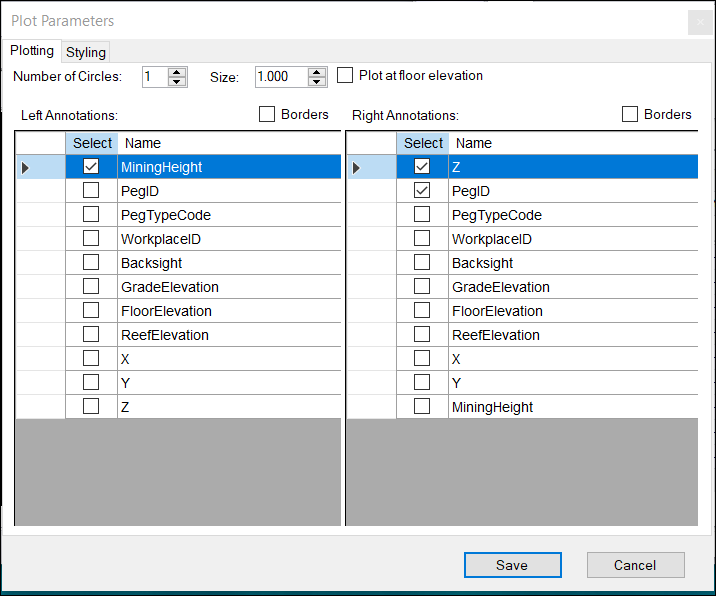Select the MiningHeight row arrow in left list
Viewport: 716px width, 596px height.
(x=26, y=168)
